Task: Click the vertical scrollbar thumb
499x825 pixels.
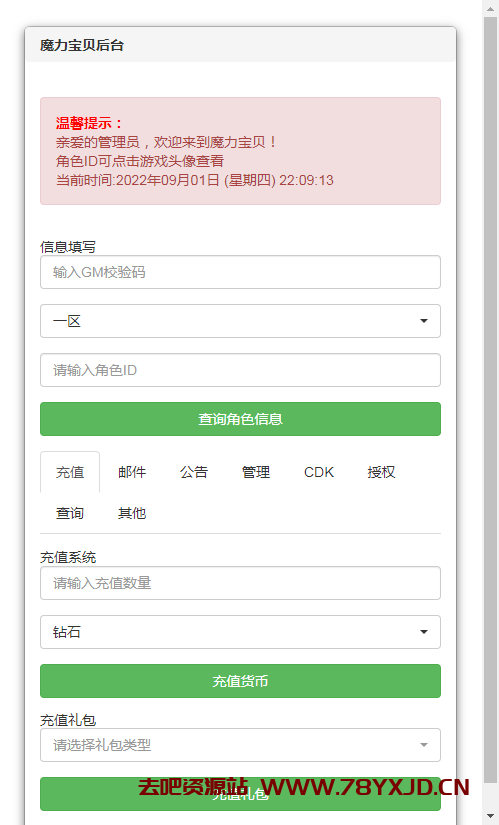Action: [x=490, y=399]
